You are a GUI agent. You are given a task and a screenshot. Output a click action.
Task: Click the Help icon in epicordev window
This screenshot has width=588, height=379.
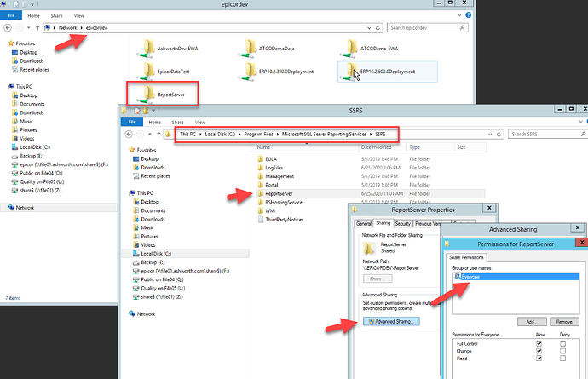(469, 15)
